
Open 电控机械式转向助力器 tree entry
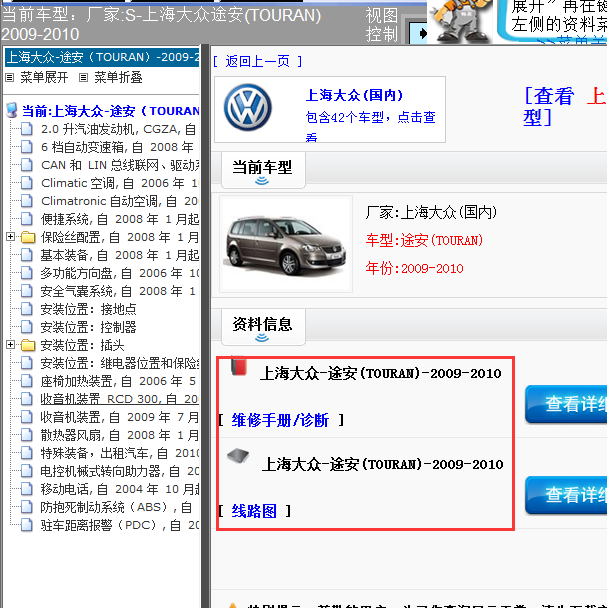pos(119,471)
